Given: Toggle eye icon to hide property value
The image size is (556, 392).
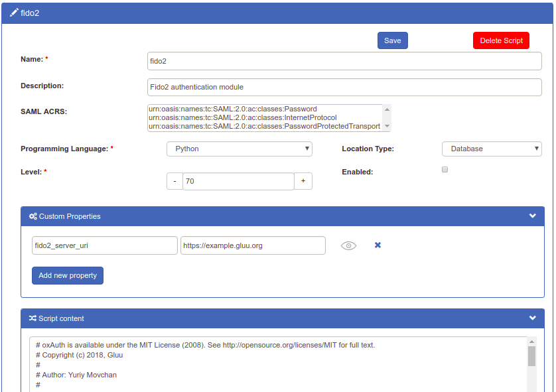Looking at the screenshot, I should click(x=348, y=245).
